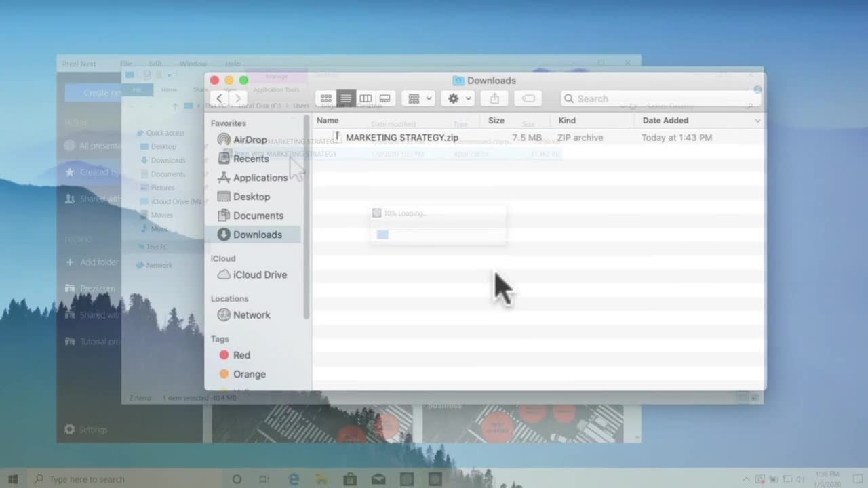Sort by Date Added column header

point(665,121)
